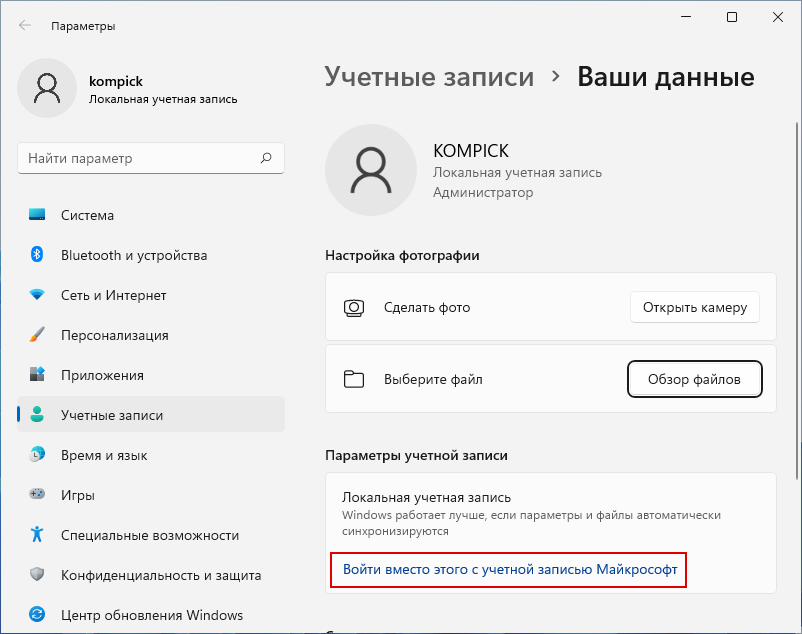The height and width of the screenshot is (634, 802).
Task: Sign in with Microsoft account link
Action: (509, 569)
